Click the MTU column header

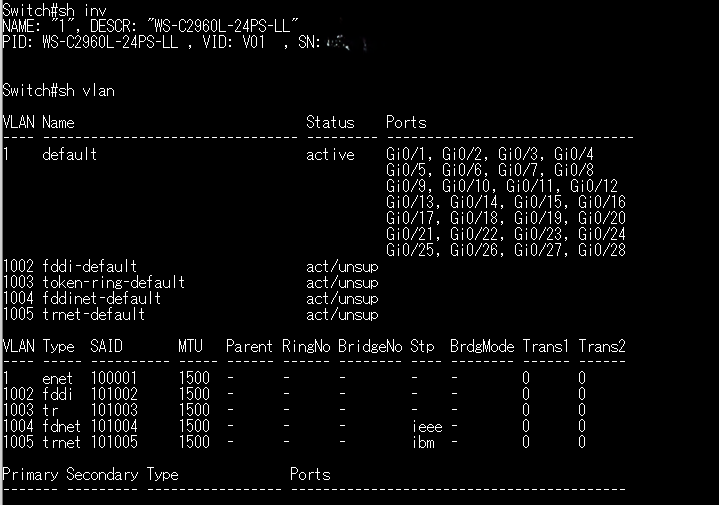[193, 347]
